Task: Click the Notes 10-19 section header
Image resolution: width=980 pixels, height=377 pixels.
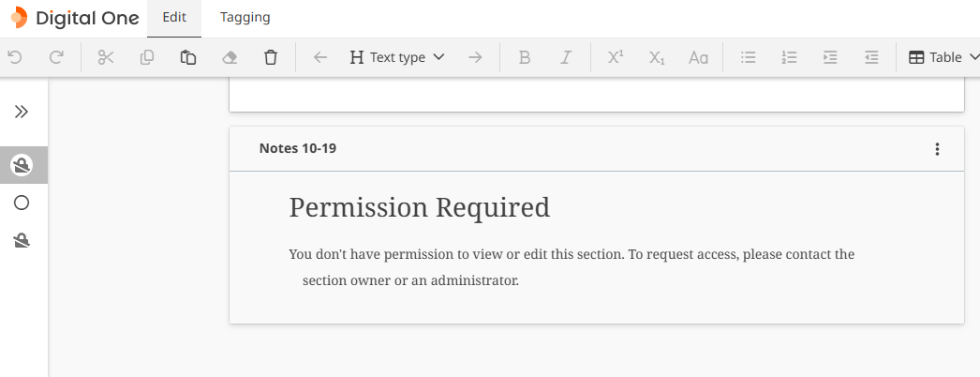Action: 298,148
